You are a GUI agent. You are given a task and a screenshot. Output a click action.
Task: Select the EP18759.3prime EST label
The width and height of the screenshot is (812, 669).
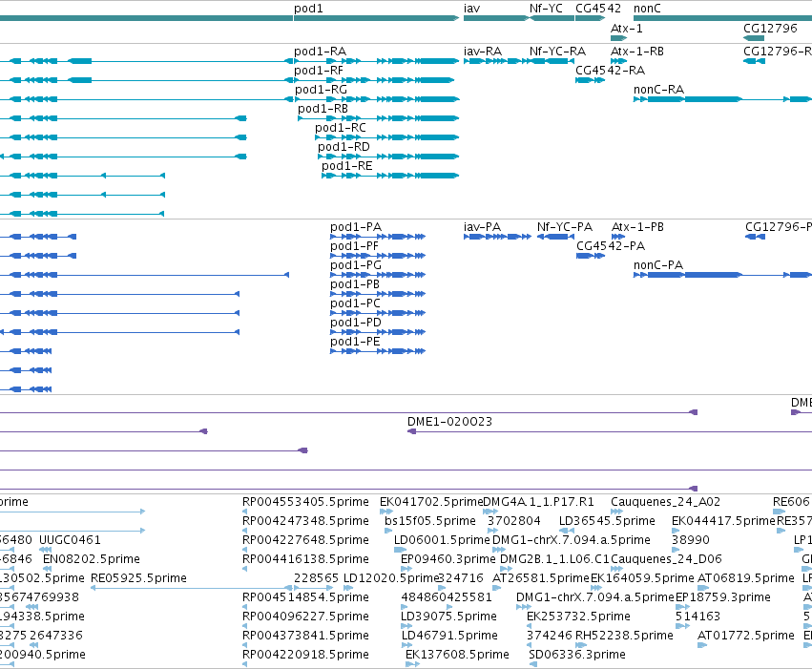(x=723, y=598)
